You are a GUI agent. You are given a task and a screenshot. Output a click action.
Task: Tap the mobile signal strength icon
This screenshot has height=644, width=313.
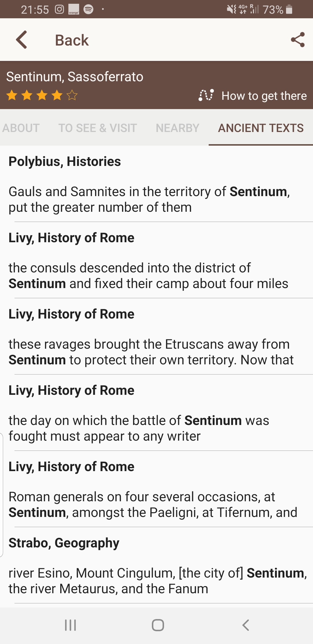point(255,10)
